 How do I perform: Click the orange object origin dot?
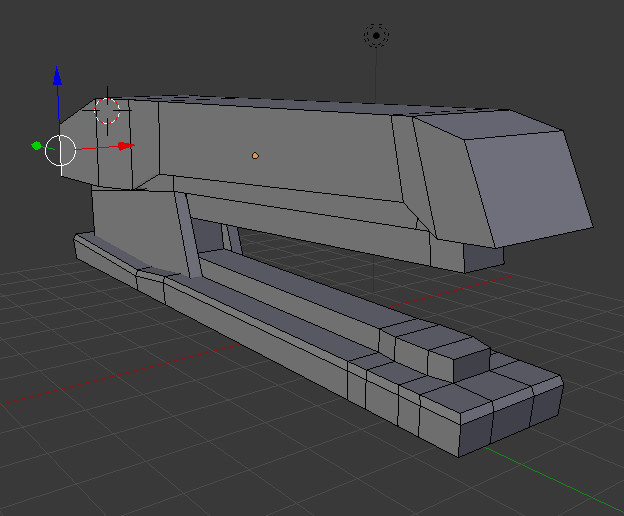(x=255, y=156)
